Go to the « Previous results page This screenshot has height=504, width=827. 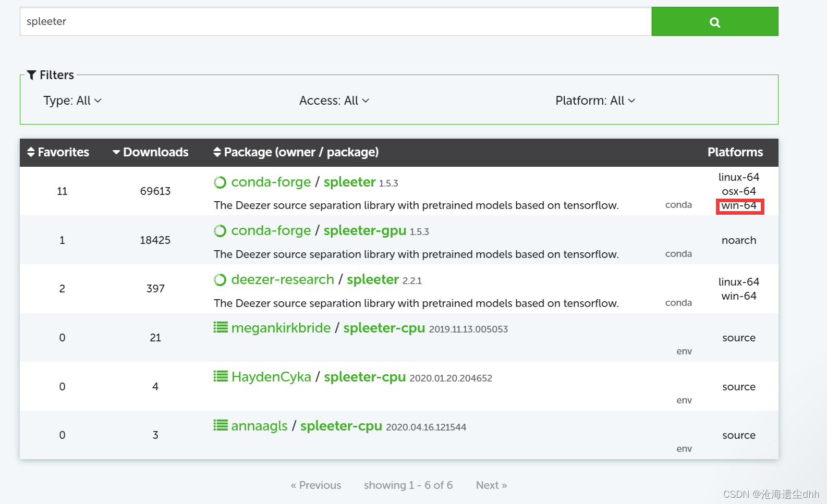(x=316, y=485)
